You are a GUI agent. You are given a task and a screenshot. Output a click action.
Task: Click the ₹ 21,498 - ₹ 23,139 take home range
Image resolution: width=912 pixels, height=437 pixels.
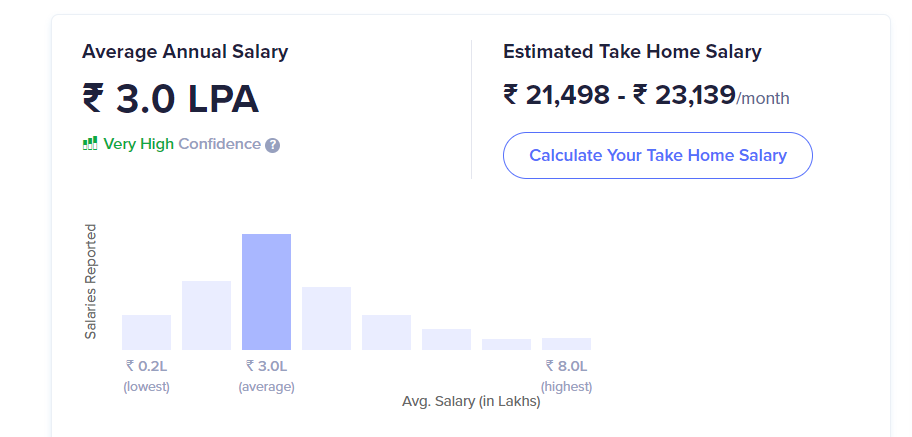pyautogui.click(x=619, y=95)
